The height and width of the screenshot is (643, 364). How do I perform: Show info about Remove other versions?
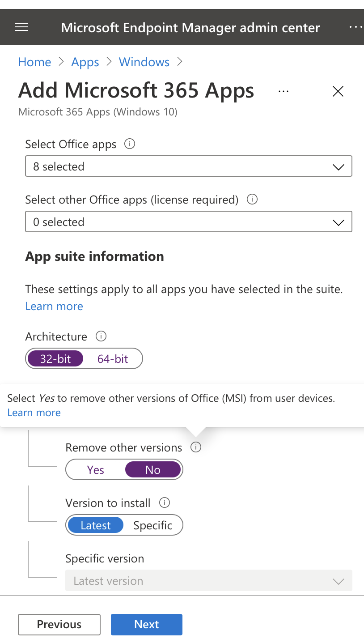pyautogui.click(x=195, y=447)
